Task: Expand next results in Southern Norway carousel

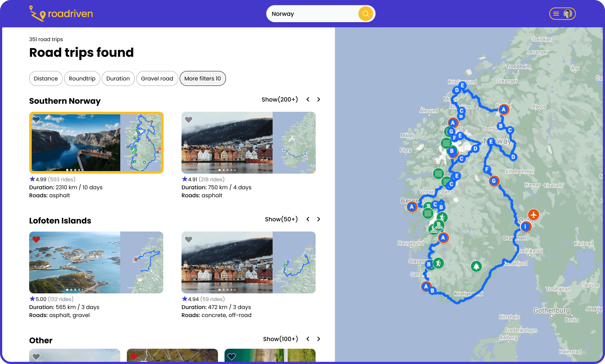Action: tap(319, 99)
